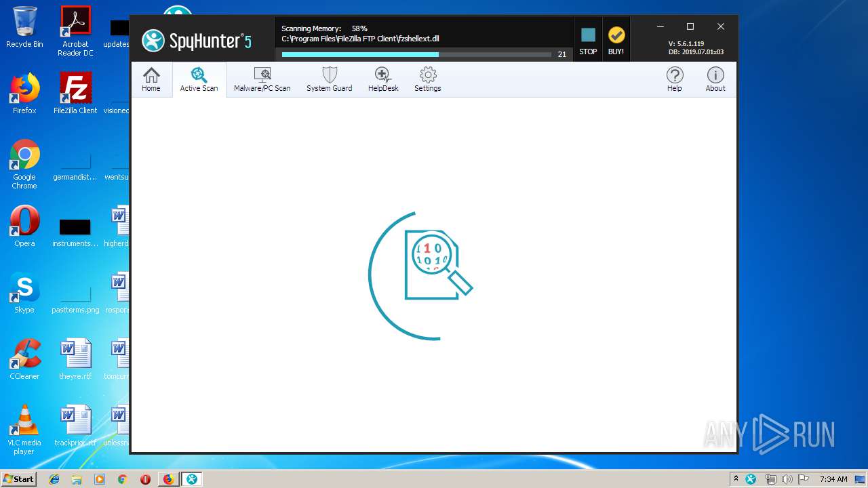
Task: Select the Firefox desktop shortcut
Action: (24, 93)
